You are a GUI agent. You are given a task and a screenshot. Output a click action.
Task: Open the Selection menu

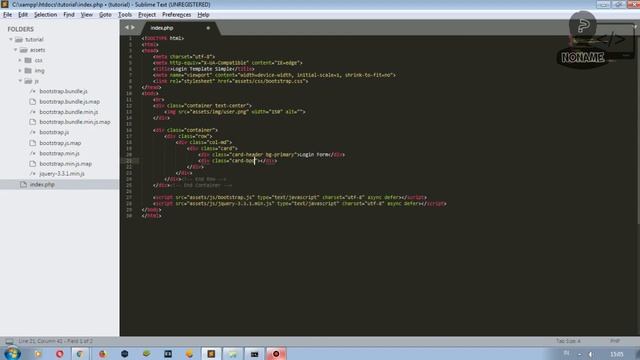pyautogui.click(x=45, y=15)
